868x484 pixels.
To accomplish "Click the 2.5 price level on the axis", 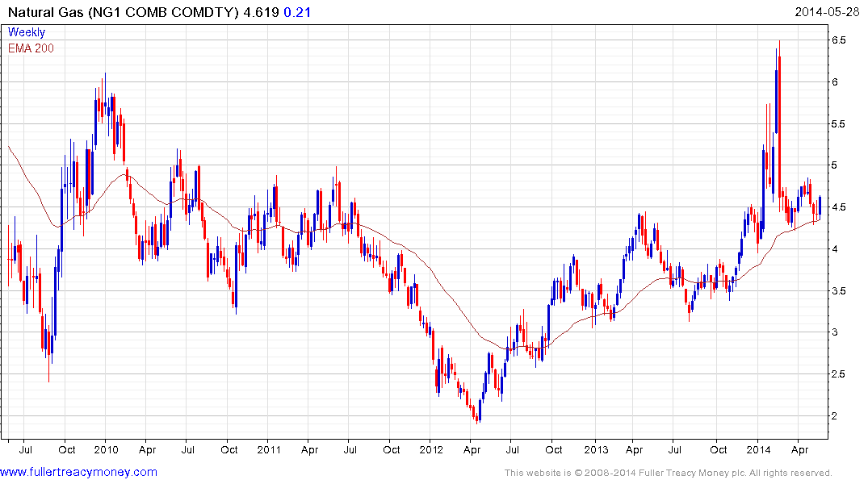I will point(838,374).
